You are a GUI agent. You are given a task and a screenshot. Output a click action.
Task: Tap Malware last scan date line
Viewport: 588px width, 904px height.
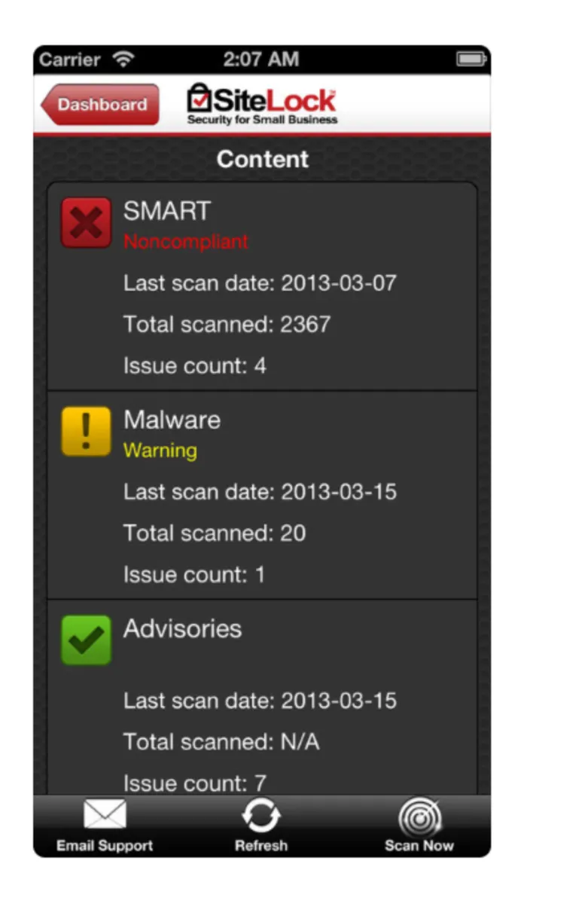tap(260, 492)
